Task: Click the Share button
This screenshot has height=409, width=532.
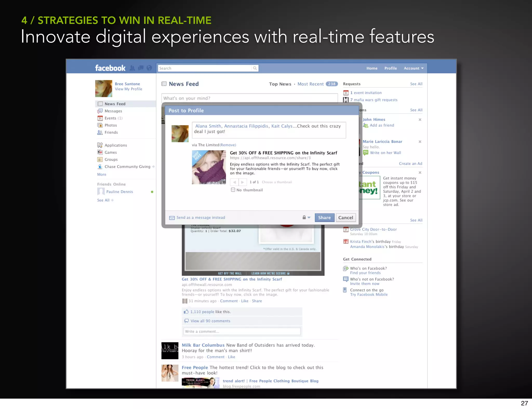Action: click(324, 218)
